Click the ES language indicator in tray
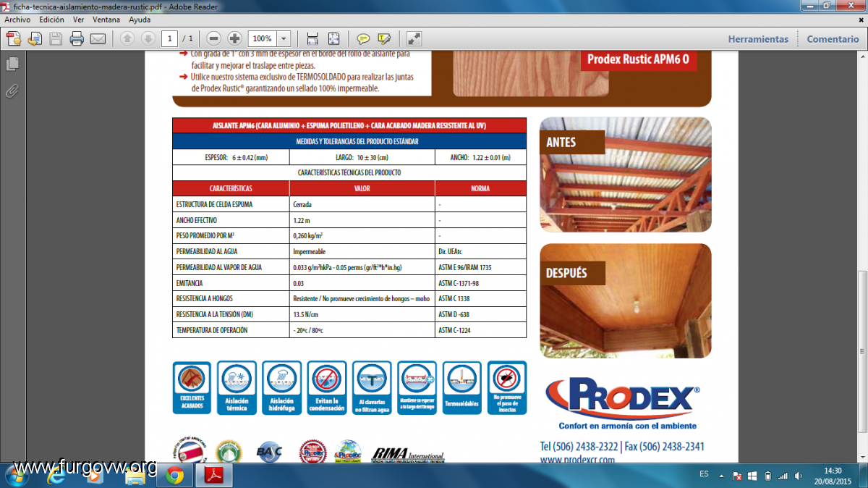 [x=704, y=474]
